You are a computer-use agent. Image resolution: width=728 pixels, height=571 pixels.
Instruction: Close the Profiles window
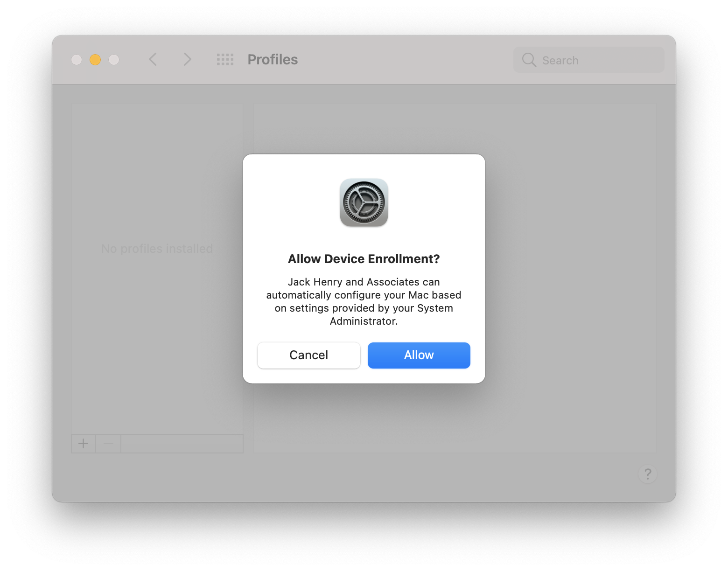click(77, 60)
